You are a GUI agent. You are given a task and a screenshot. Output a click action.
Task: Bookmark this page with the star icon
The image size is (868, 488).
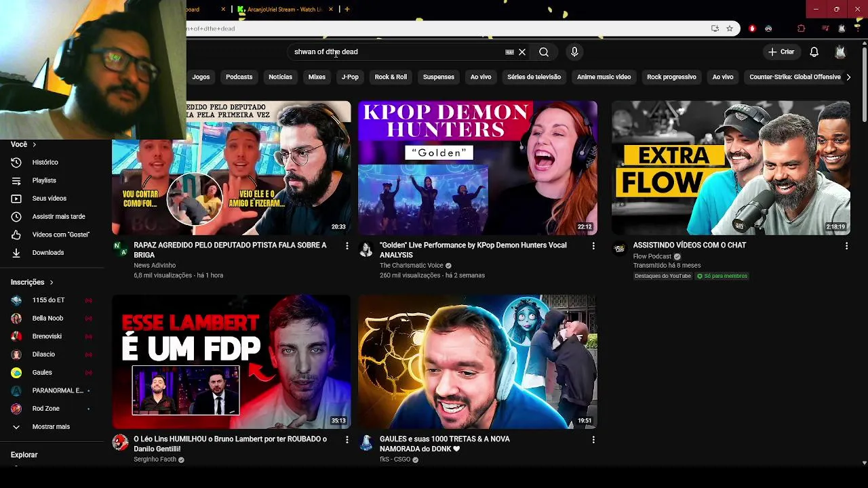(730, 28)
